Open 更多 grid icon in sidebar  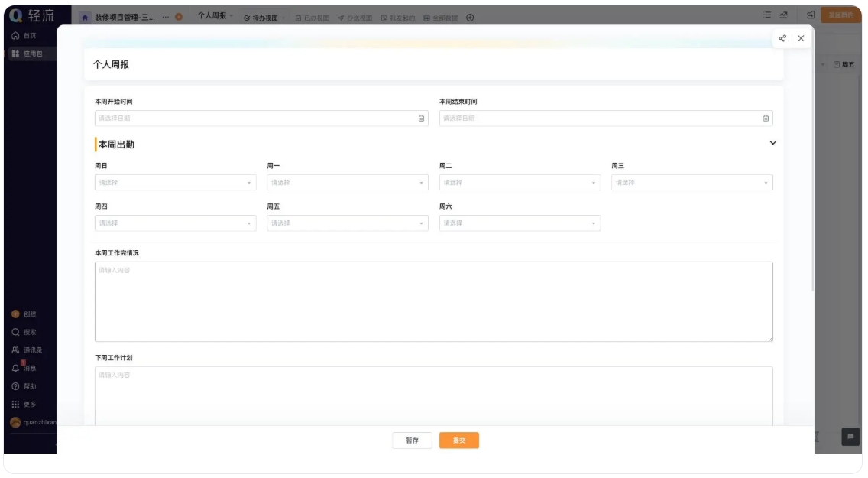point(15,404)
